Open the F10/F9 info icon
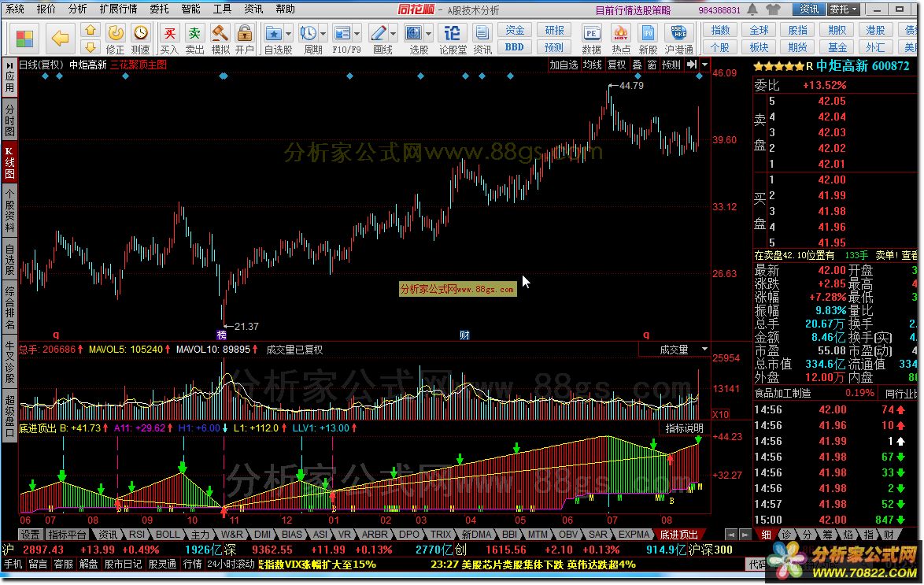 [x=342, y=39]
